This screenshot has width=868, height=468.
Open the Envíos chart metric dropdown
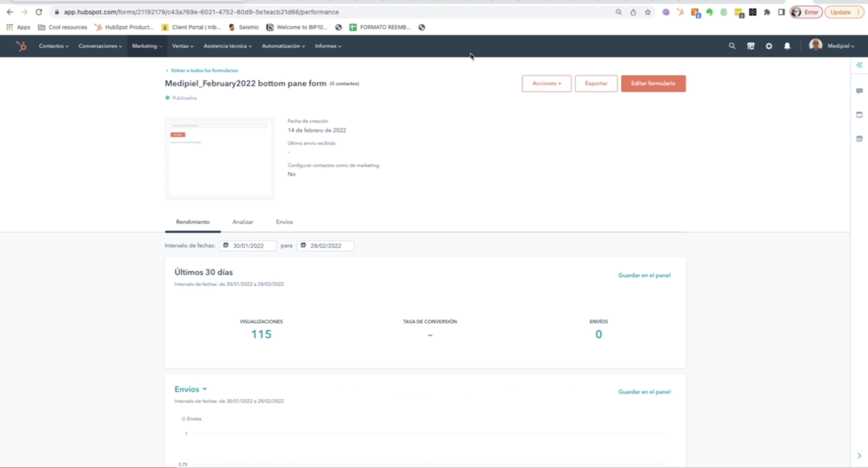190,389
